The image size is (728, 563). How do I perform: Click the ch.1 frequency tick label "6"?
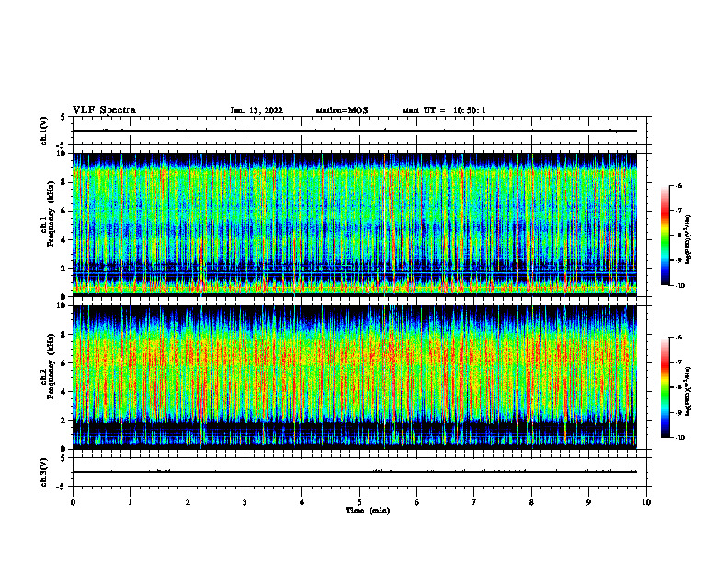[64, 211]
